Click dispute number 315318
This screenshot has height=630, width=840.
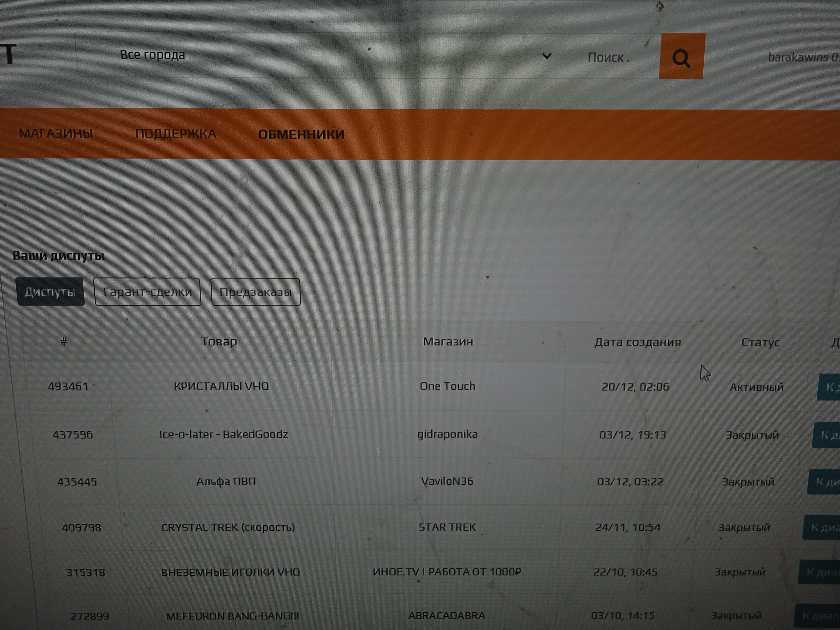point(85,572)
